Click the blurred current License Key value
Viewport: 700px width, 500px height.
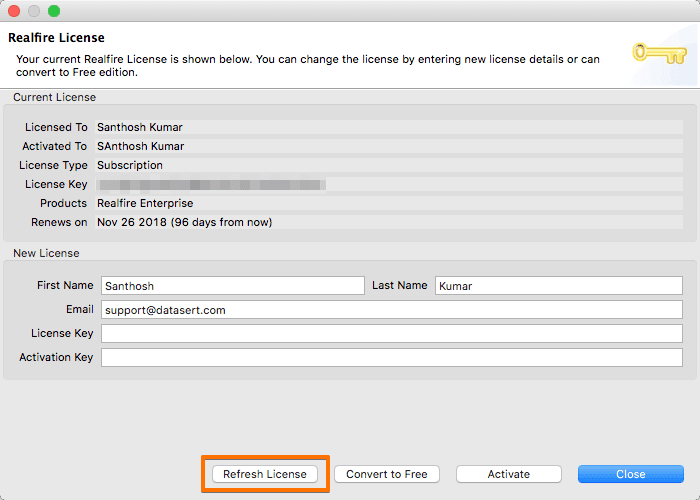click(211, 184)
